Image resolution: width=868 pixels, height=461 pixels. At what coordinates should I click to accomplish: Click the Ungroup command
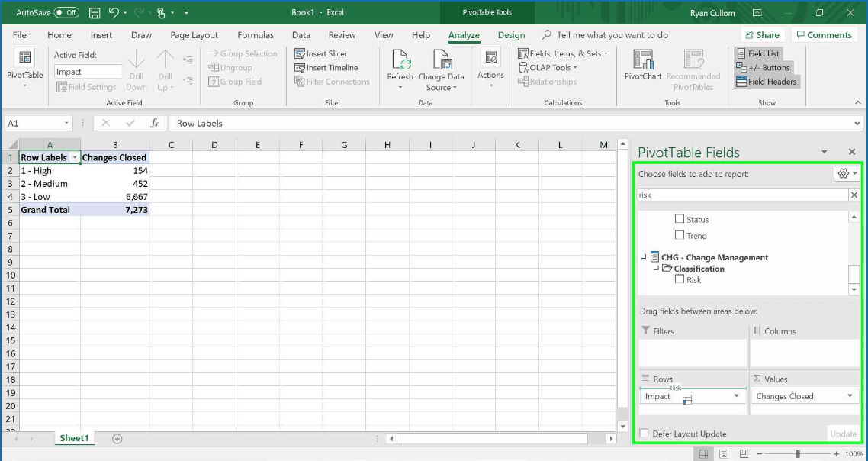(230, 68)
